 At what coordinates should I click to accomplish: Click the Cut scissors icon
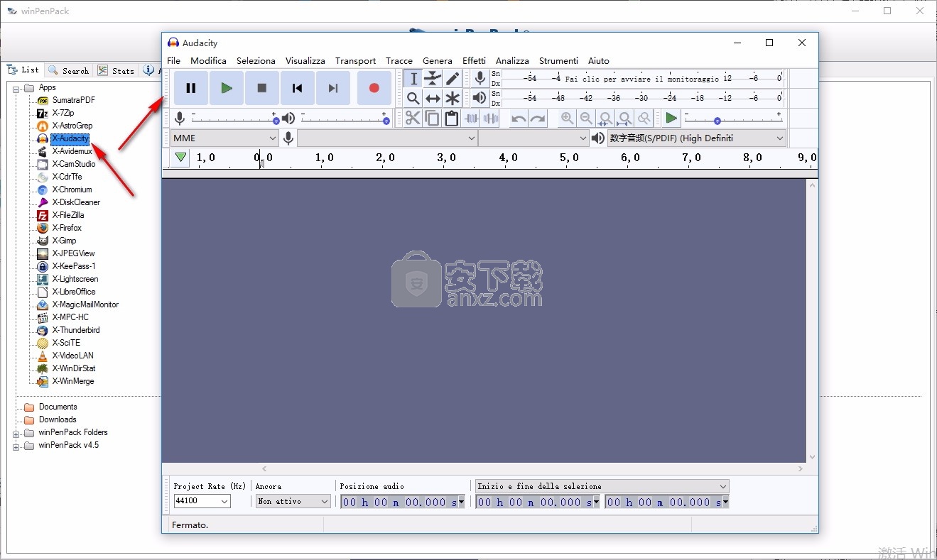413,118
